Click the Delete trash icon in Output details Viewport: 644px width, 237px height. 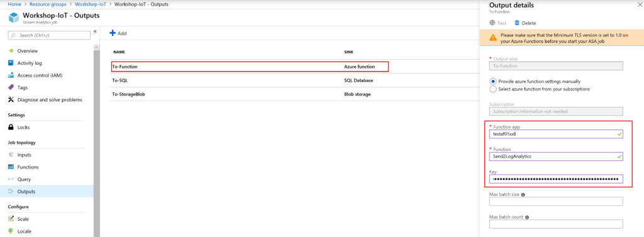pyautogui.click(x=517, y=23)
